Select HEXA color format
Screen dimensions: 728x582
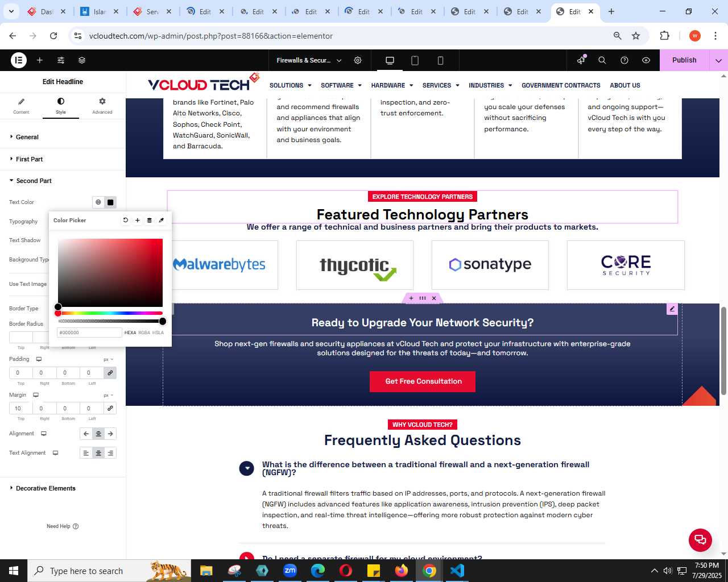[x=130, y=332]
